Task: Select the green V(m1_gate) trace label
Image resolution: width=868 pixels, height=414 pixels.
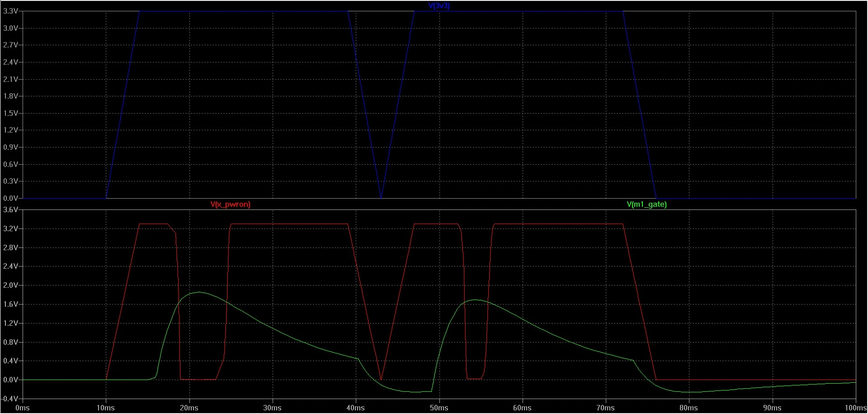Action: coord(646,205)
